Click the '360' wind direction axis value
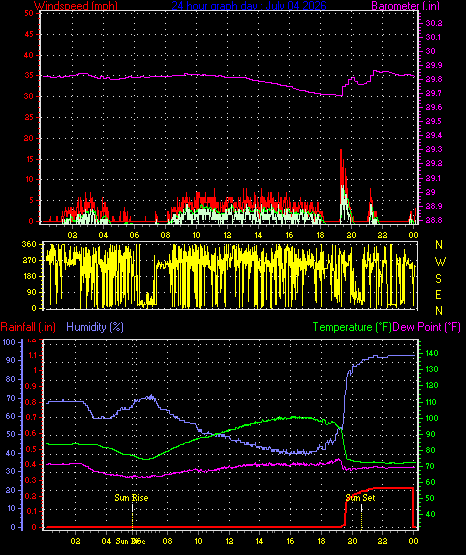This screenshot has width=466, height=555. point(29,244)
